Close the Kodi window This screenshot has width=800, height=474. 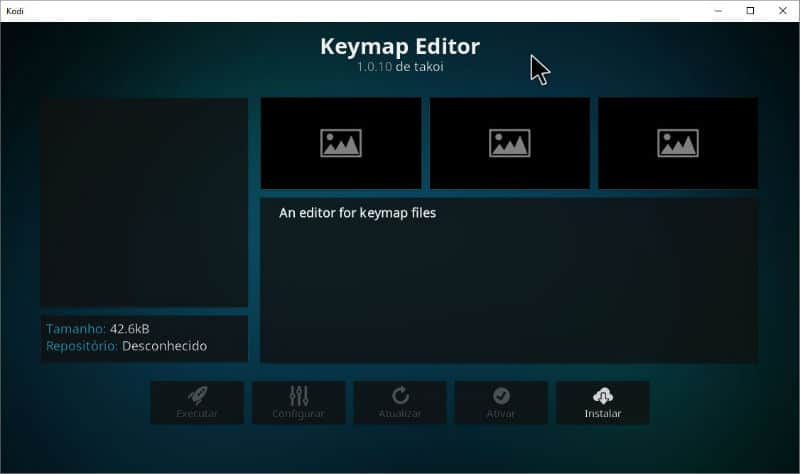click(x=783, y=11)
